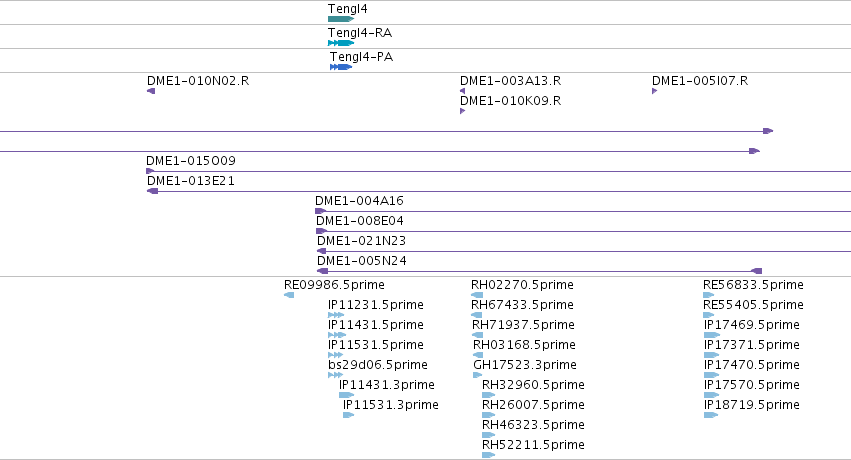Select the RH03168.5prime EST label
851x460 pixels.
click(x=524, y=345)
